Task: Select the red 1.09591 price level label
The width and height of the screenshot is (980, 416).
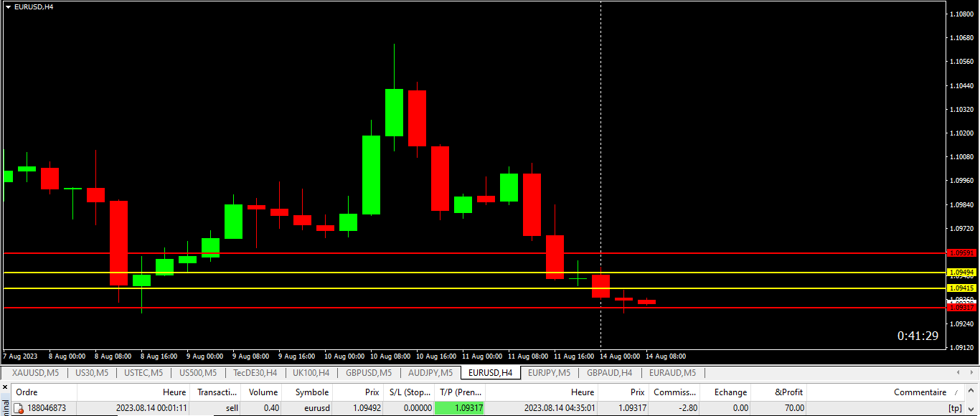Action: 961,253
